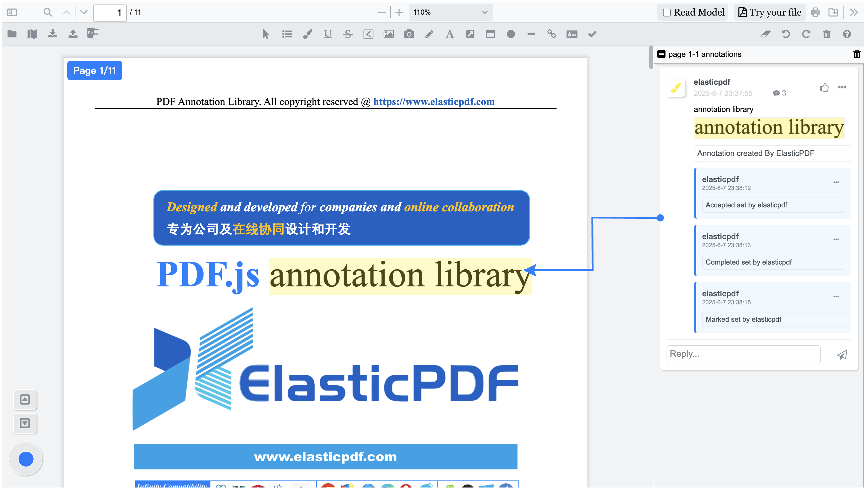The image size is (868, 492).
Task: Open the elasticpdf.com header link
Action: tap(433, 102)
